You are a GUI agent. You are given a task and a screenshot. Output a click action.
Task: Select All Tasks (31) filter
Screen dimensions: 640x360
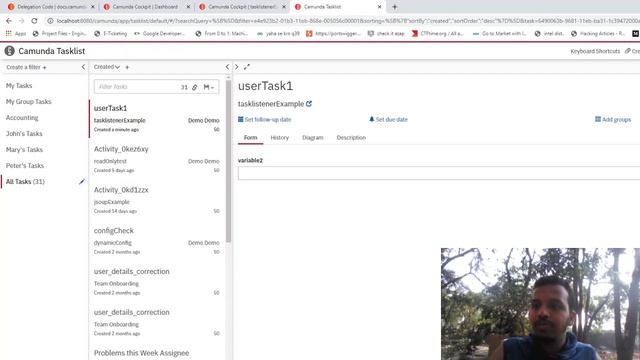tap(25, 182)
